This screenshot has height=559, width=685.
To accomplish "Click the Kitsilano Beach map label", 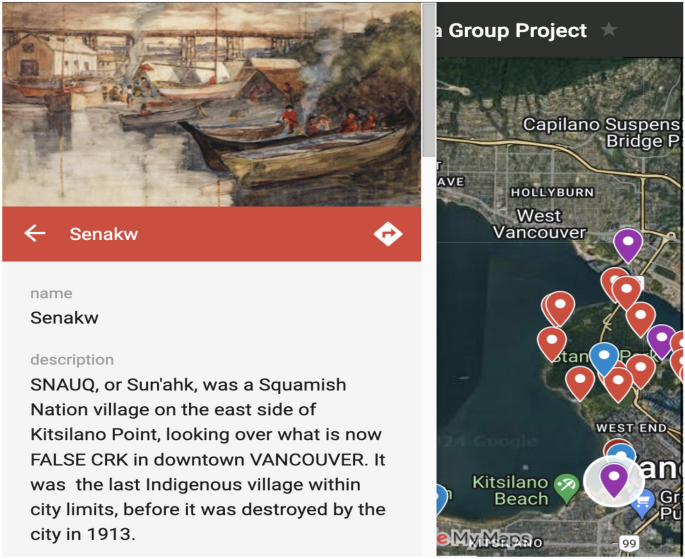I will coord(510,490).
